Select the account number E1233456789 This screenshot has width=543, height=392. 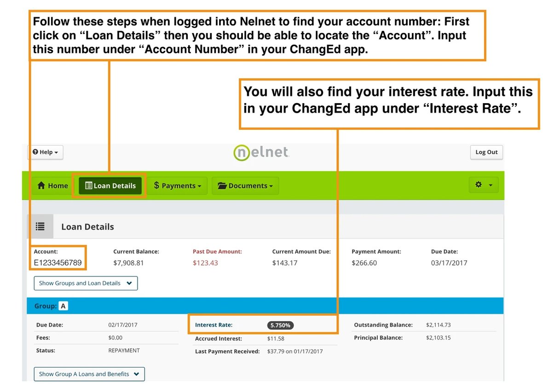coord(58,263)
